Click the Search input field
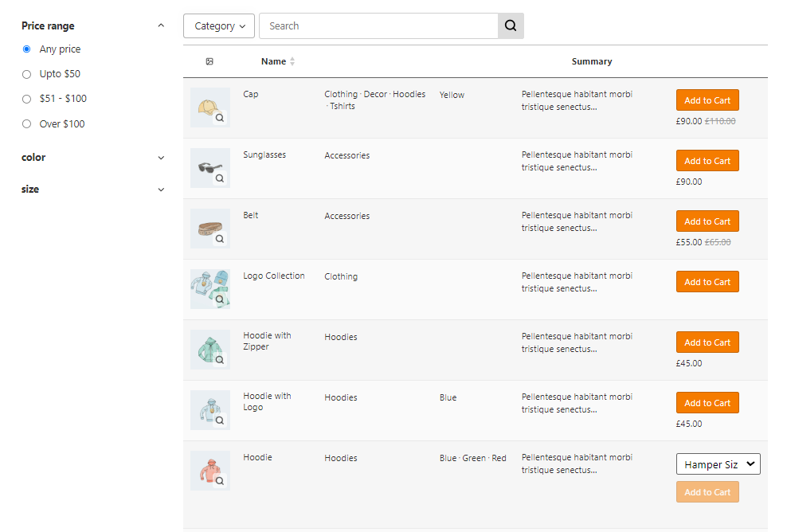787x532 pixels. [378, 25]
